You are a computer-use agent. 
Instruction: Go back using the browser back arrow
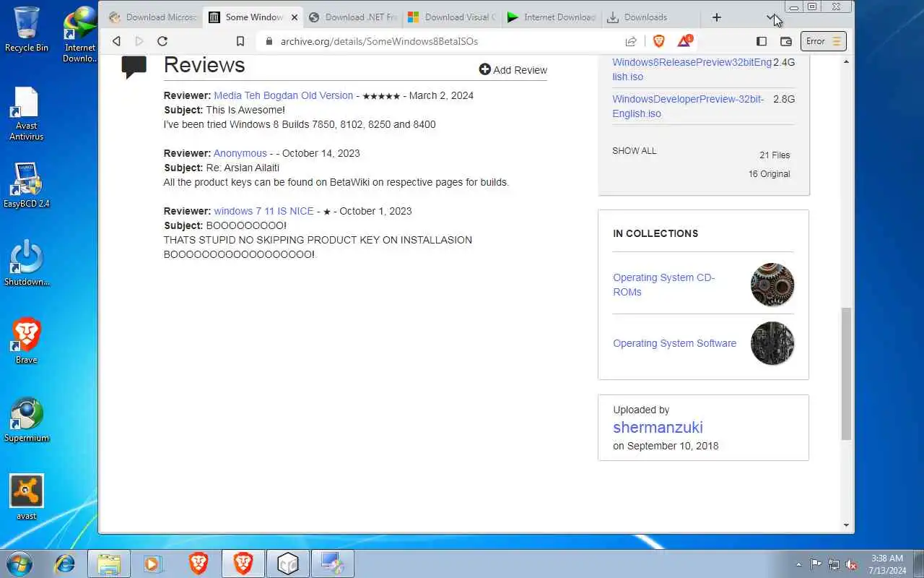(116, 41)
